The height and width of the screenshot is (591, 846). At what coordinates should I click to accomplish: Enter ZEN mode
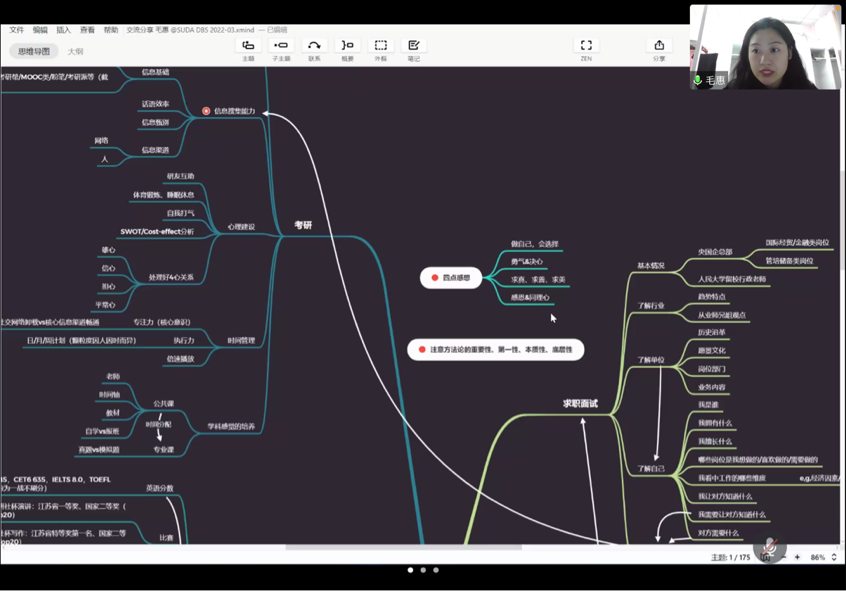click(586, 46)
